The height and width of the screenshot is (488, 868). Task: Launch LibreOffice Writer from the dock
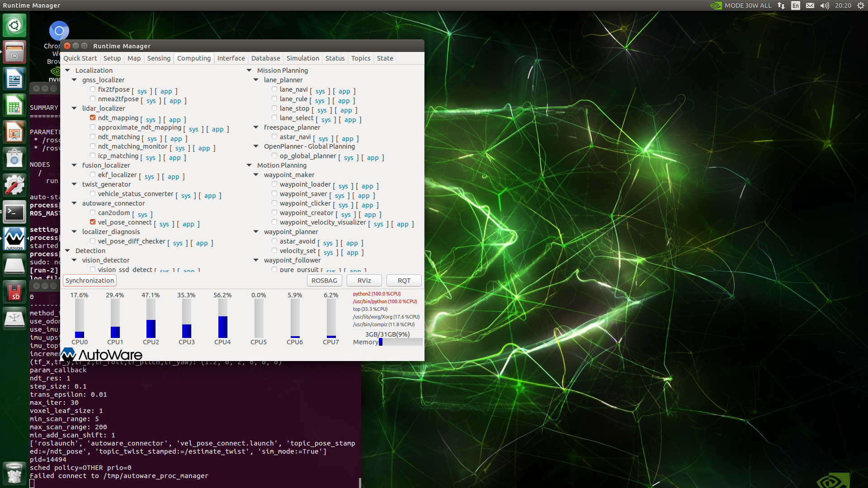(14, 79)
